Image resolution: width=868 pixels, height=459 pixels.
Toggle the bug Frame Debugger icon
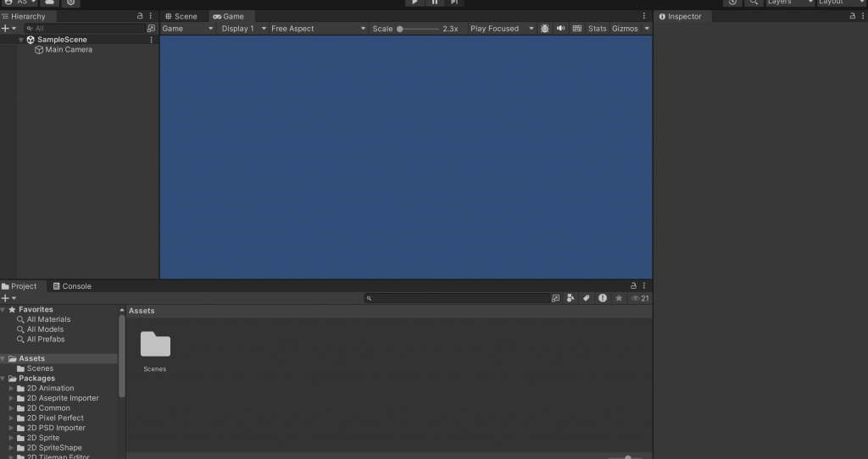click(545, 28)
